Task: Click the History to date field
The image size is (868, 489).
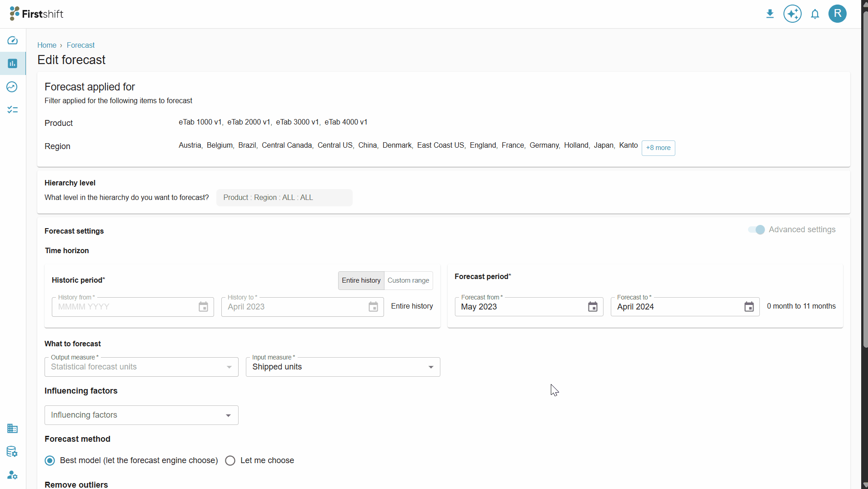Action: pos(303,307)
